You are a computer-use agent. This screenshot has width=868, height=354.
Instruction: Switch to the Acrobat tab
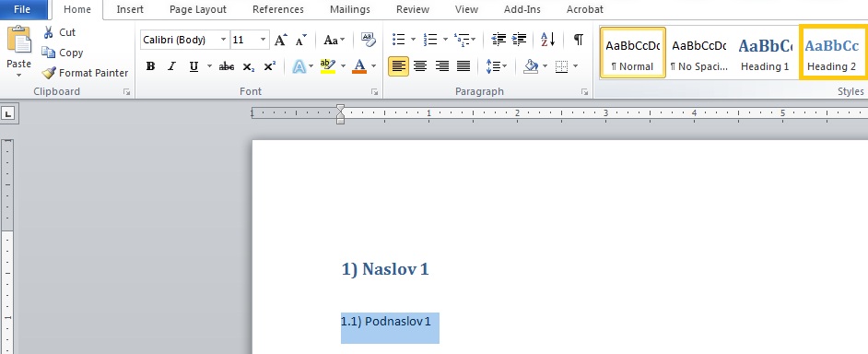[584, 9]
